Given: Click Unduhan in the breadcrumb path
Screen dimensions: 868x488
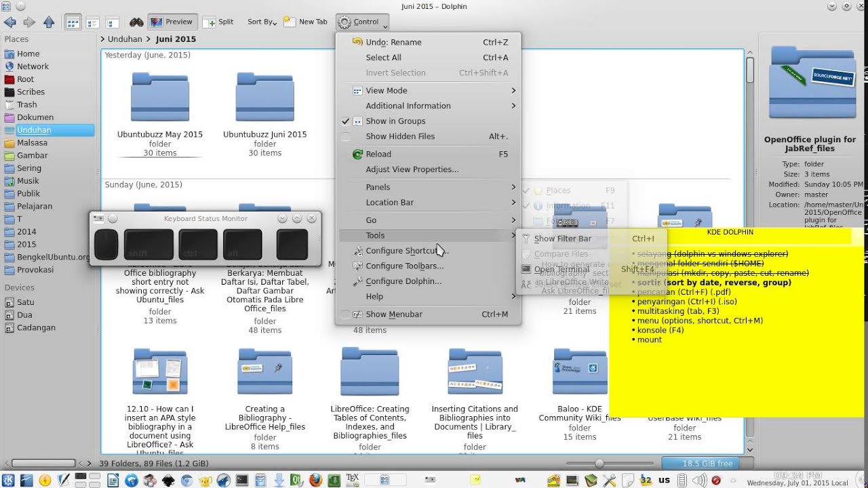Looking at the screenshot, I should (124, 39).
